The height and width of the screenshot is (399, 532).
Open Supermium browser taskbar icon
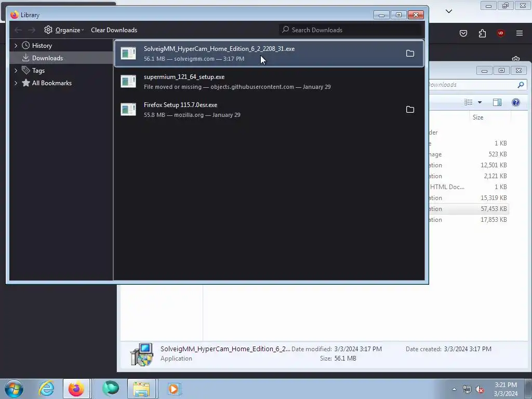[111, 389]
